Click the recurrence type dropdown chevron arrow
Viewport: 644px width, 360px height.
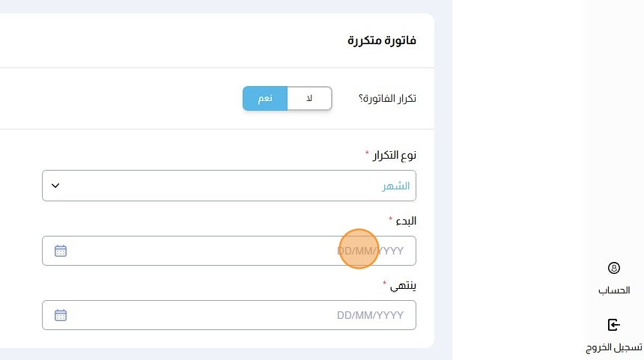click(x=55, y=186)
